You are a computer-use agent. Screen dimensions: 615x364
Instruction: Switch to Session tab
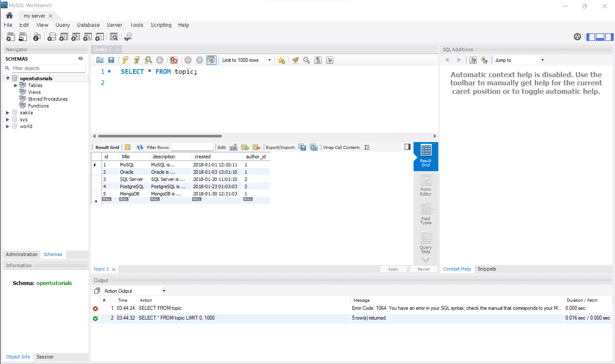coord(45,357)
